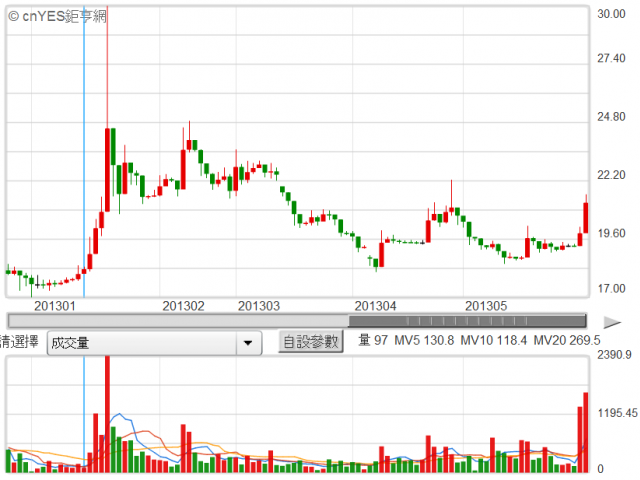Click the 17.00 price axis label

(x=611, y=289)
